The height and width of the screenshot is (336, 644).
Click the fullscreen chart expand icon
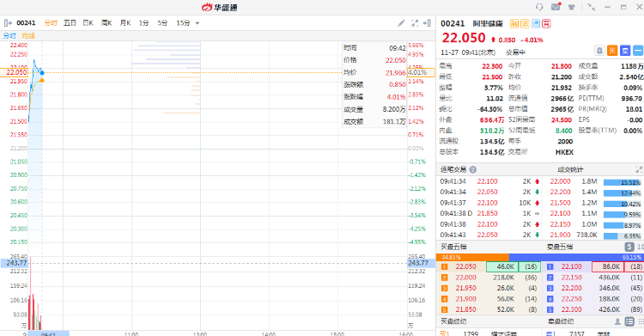click(415, 23)
